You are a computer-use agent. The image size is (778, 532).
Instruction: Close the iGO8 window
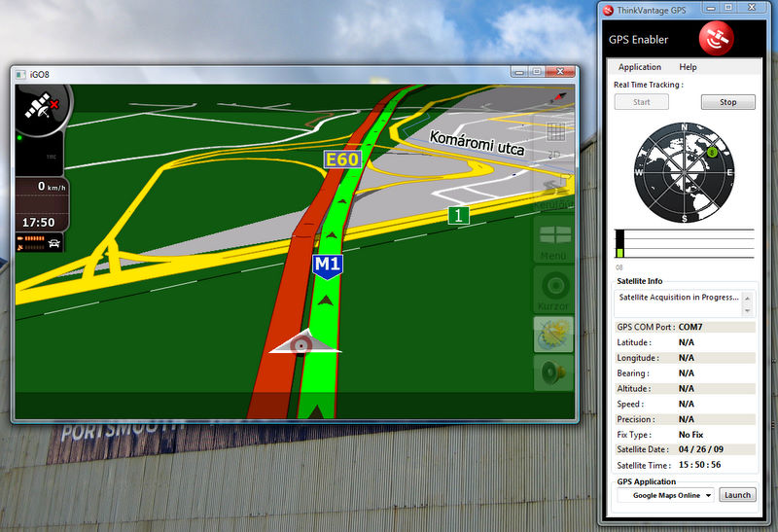click(560, 72)
